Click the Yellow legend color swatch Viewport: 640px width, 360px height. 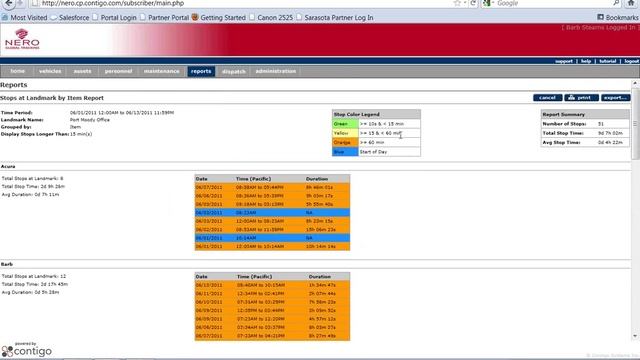(x=345, y=133)
